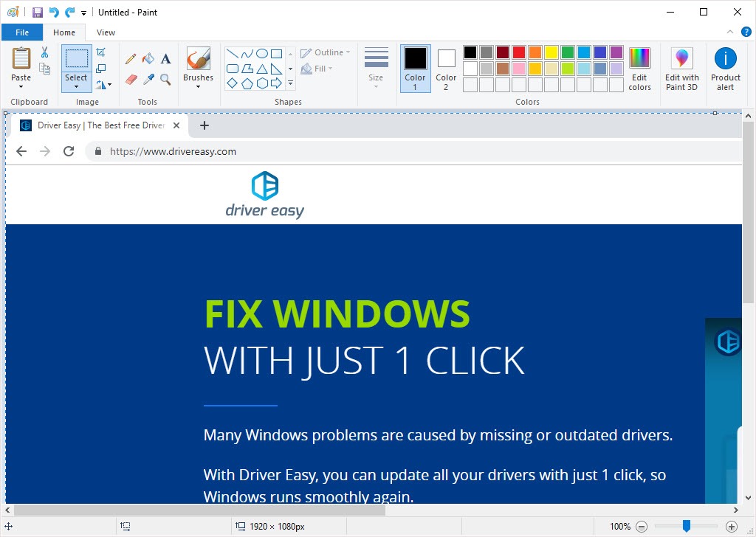Select the Magnifier tool
Viewport: 756px width, 537px height.
[x=165, y=78]
